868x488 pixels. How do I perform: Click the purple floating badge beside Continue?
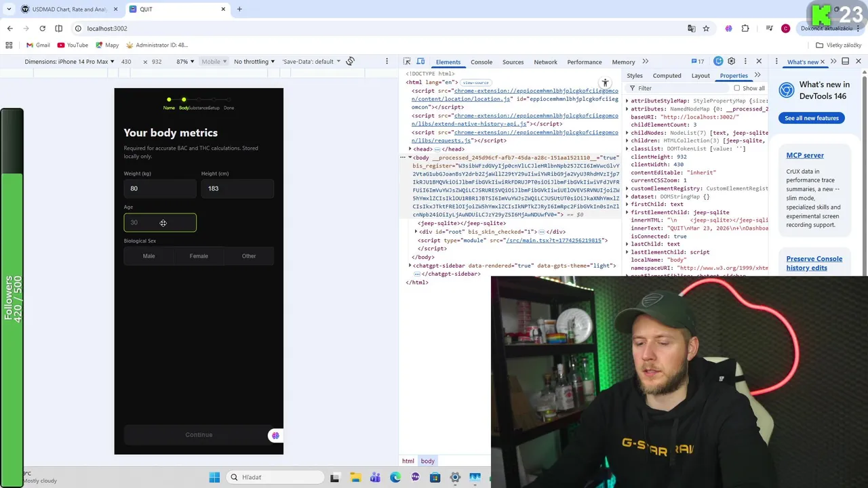pos(275,436)
